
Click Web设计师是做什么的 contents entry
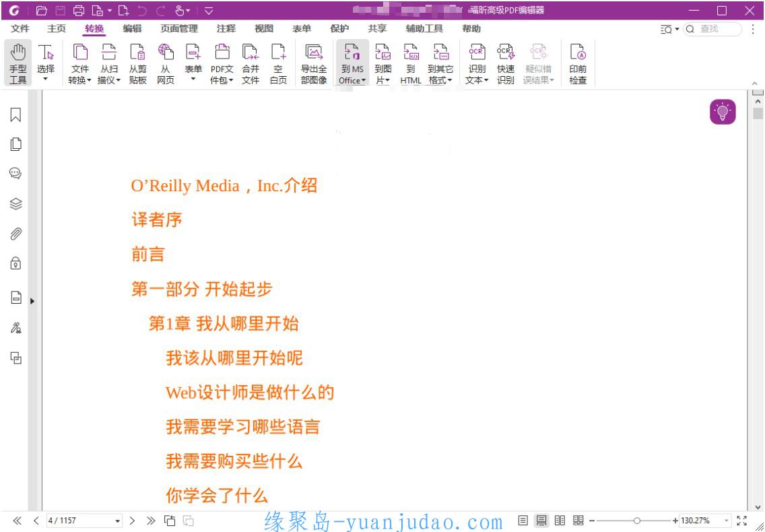(x=250, y=393)
